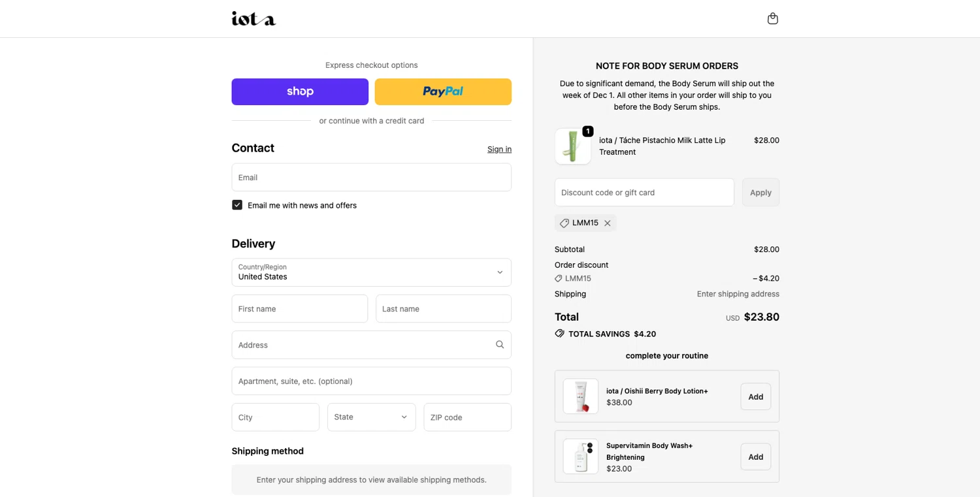This screenshot has height=497, width=980.
Task: Click the NOTE FOR BODY SERUM ORDERS heading
Action: [666, 66]
